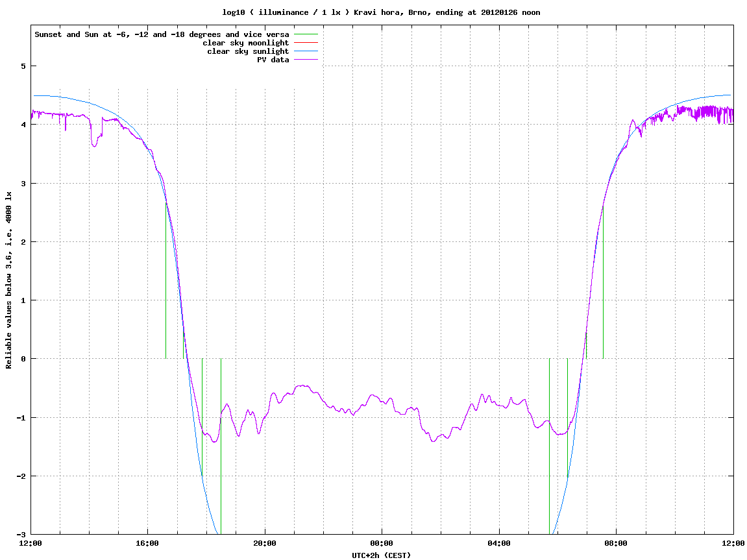Click y-axis tick label 5
The height and width of the screenshot is (560, 747).
(23, 66)
